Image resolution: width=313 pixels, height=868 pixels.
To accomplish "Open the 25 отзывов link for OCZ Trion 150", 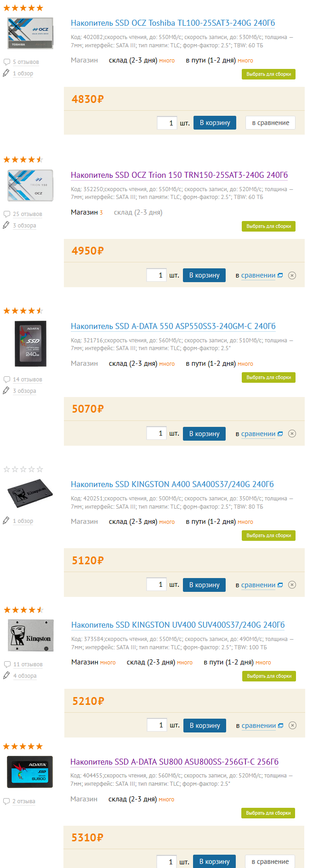I will (x=27, y=214).
